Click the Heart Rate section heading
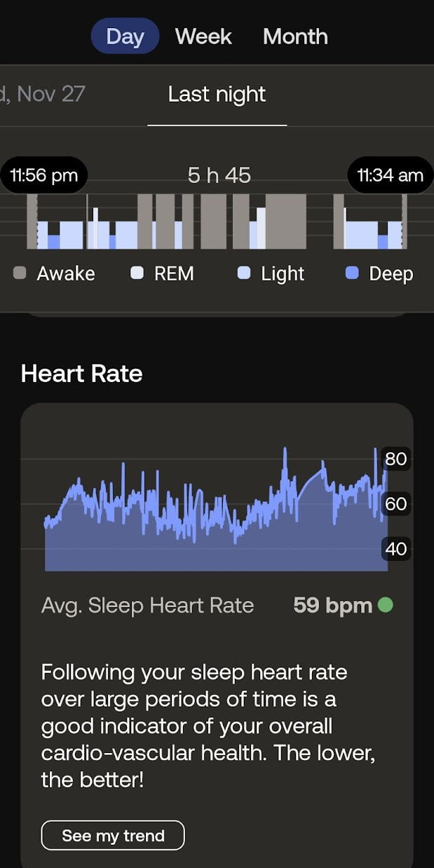The height and width of the screenshot is (868, 434). click(81, 374)
